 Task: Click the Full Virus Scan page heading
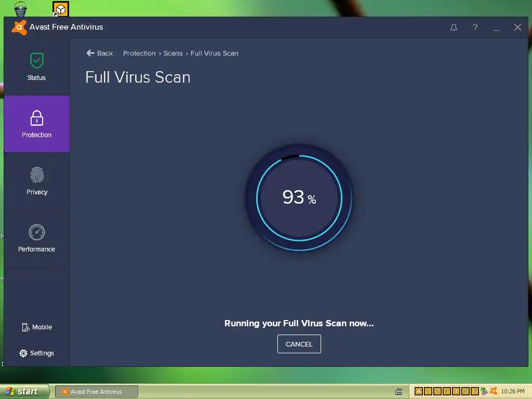(138, 77)
